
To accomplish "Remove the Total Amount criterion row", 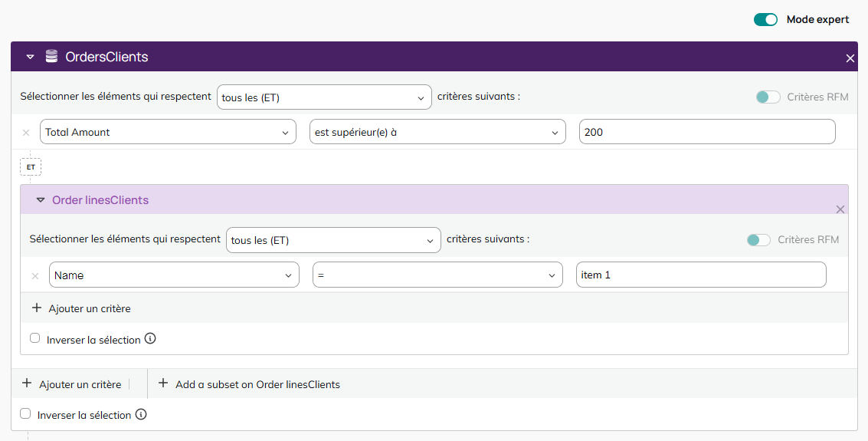I will coord(26,133).
